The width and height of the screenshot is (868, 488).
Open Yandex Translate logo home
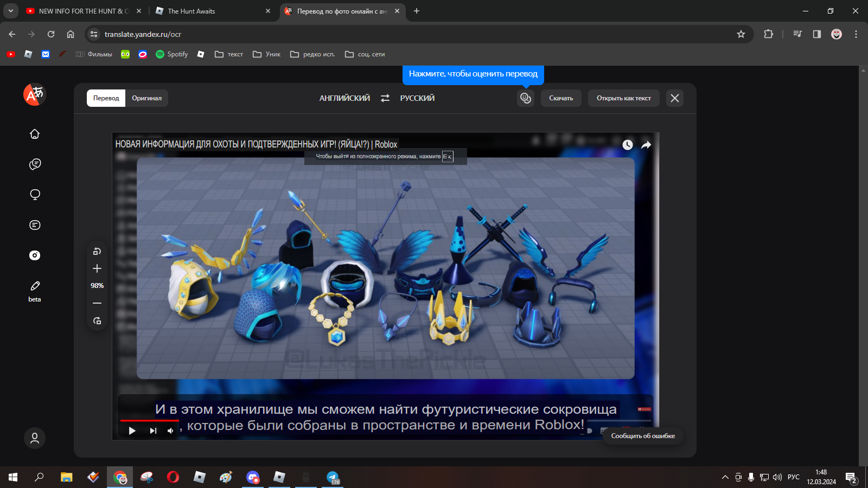(34, 94)
